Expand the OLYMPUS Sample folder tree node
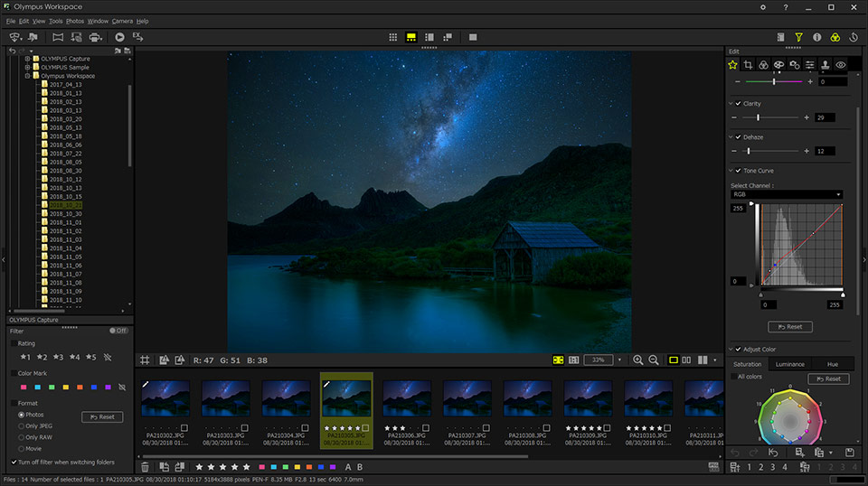The height and width of the screenshot is (486, 868). (x=27, y=68)
